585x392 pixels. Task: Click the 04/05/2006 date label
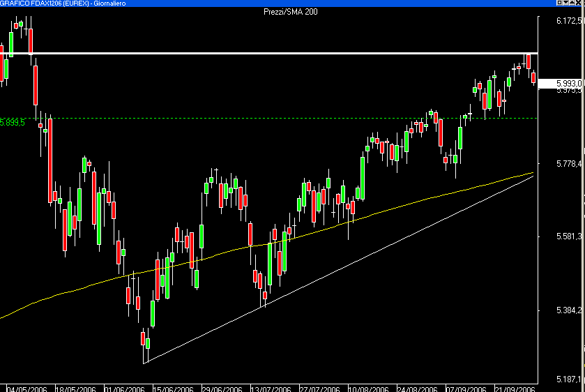pyautogui.click(x=27, y=389)
